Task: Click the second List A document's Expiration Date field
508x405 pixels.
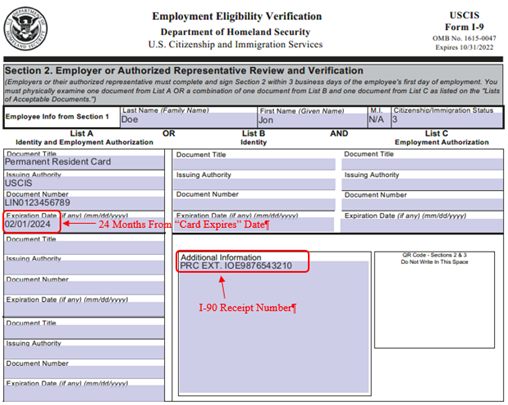Action: coord(84,309)
